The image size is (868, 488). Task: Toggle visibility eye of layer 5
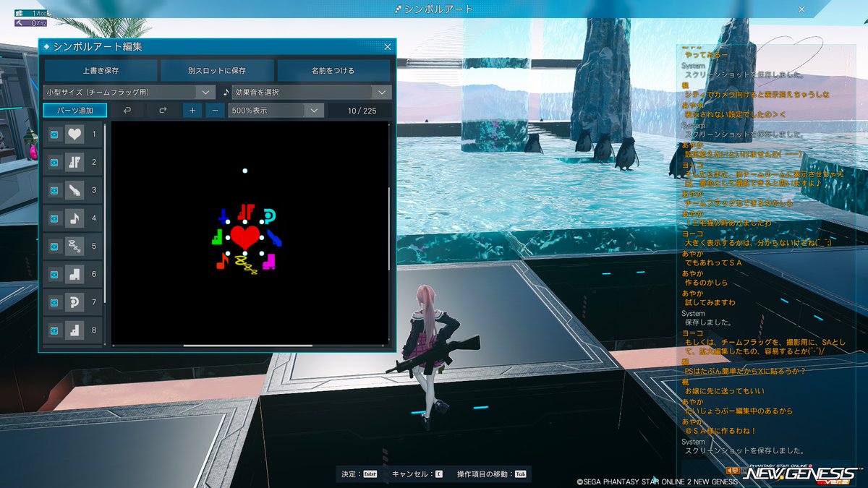54,247
